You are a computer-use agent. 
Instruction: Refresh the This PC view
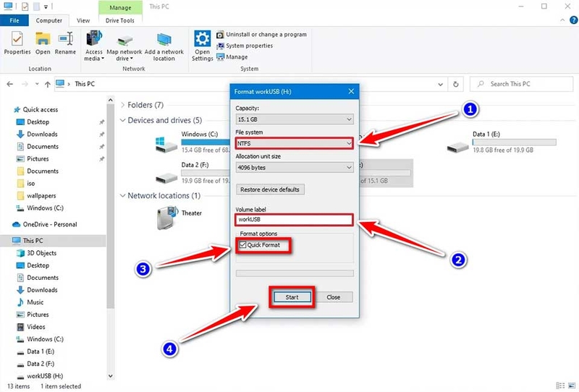click(456, 84)
